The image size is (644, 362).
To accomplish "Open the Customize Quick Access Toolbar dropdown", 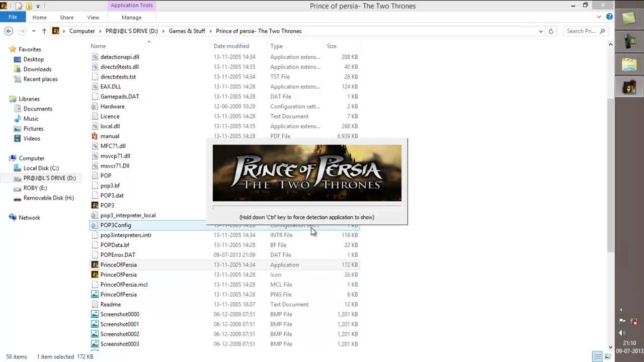I will click(38, 6).
